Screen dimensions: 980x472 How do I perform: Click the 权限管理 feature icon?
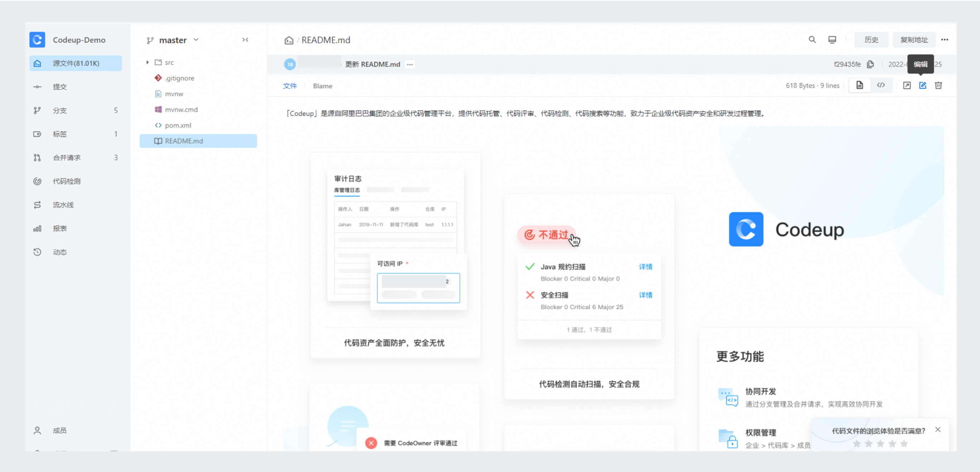coord(728,439)
